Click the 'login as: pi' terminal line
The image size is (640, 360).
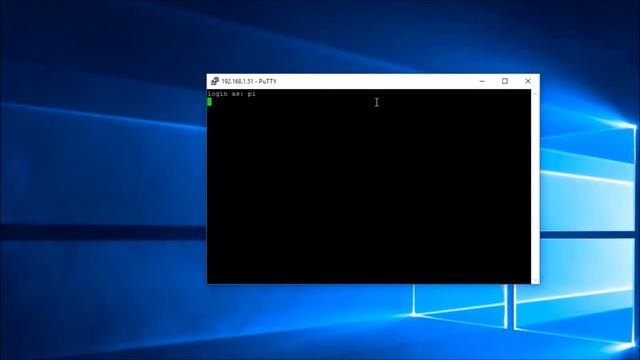pos(231,94)
